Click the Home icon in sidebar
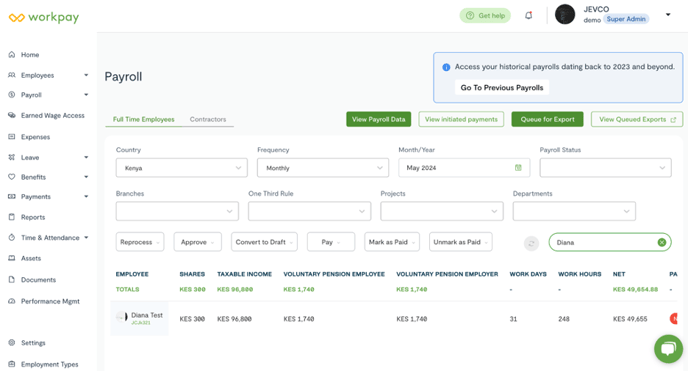Viewport: 688px width, 371px height. click(x=12, y=54)
